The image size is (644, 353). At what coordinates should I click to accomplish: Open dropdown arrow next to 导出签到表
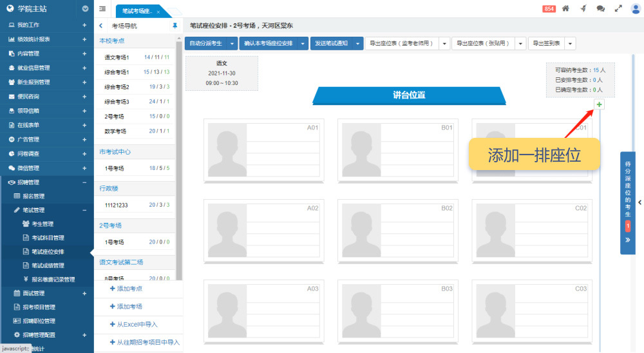tap(570, 44)
